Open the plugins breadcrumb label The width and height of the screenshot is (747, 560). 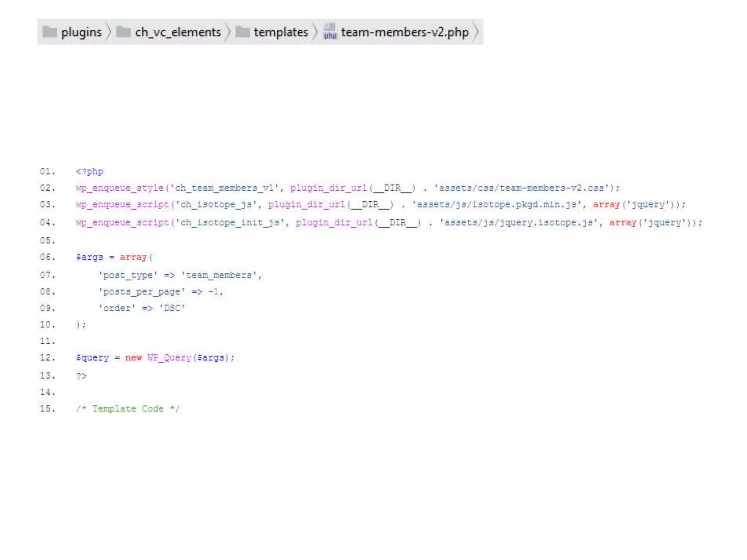point(81,32)
